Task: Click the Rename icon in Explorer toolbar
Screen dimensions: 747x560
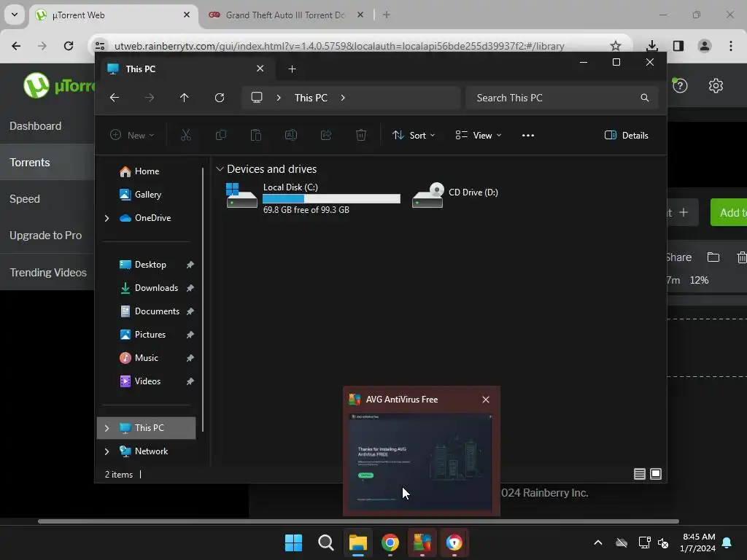Action: click(x=290, y=135)
